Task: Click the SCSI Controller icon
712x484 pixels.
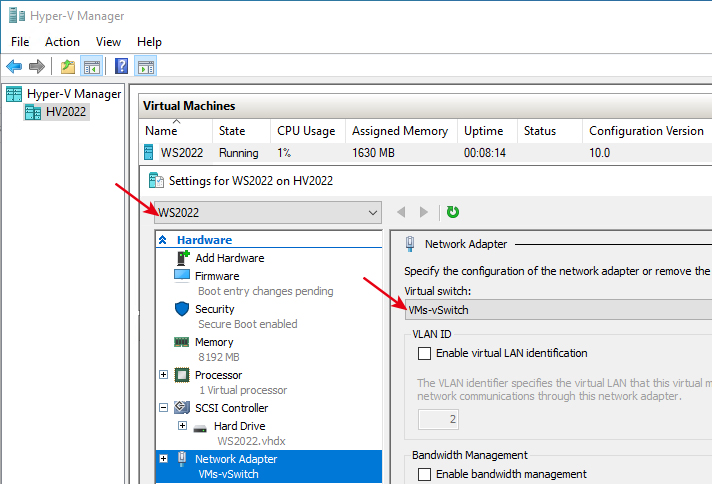Action: click(182, 407)
